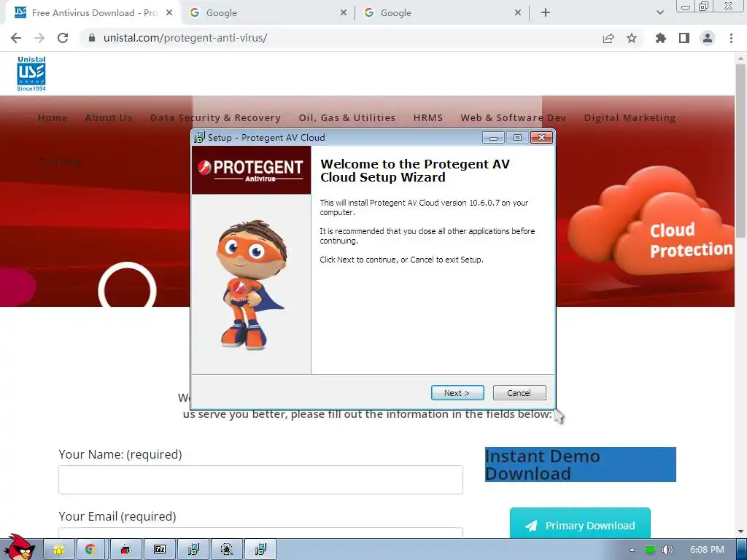The width and height of the screenshot is (747, 560).
Task: Open Home in website navigation
Action: [x=53, y=117]
